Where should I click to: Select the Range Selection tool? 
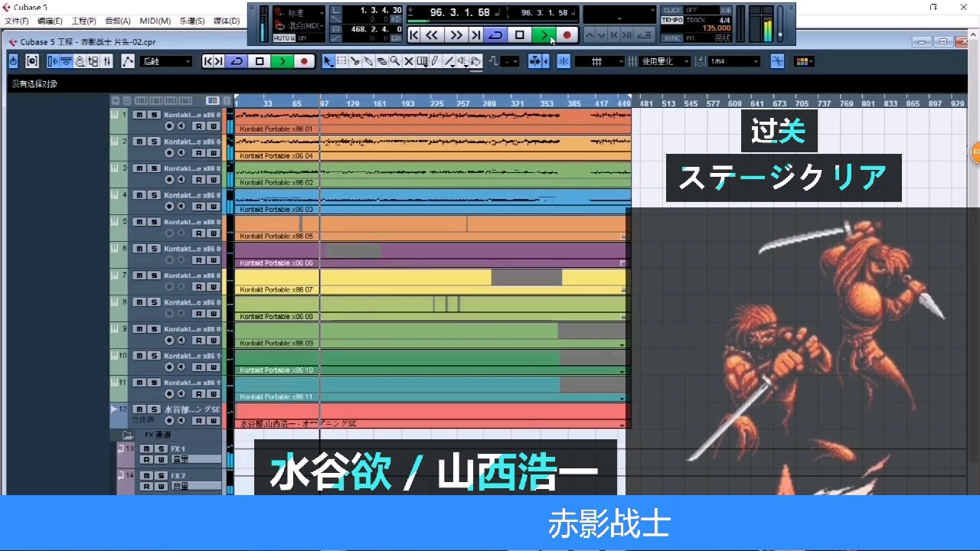341,61
